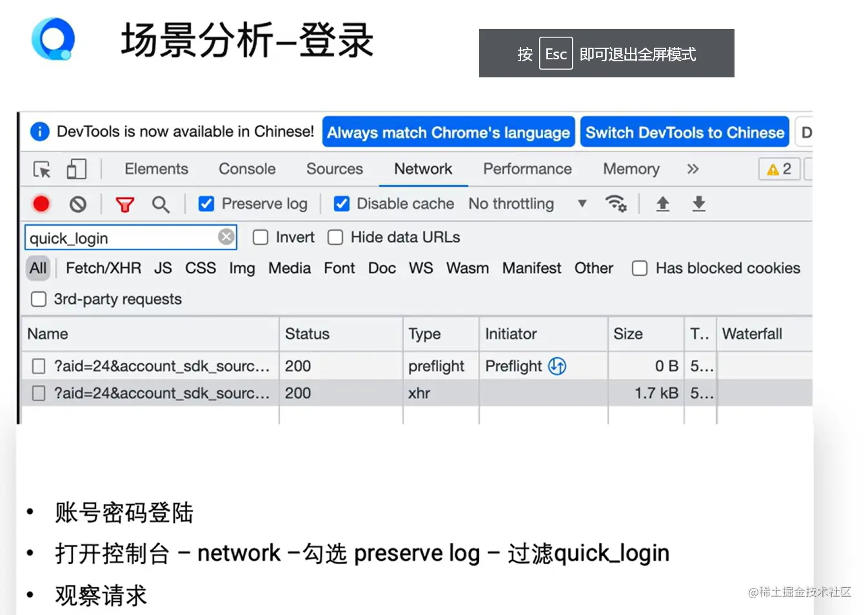Clear the quick_login filter text
This screenshot has width=868, height=615.
click(226, 237)
